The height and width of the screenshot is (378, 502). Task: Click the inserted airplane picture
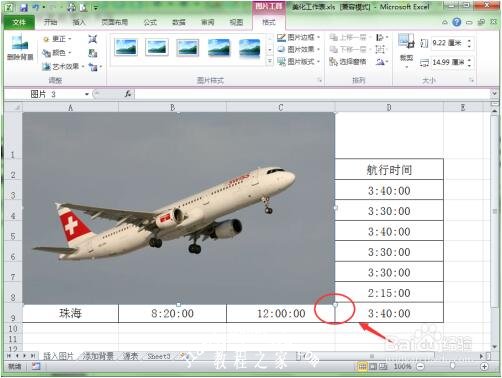tap(179, 208)
